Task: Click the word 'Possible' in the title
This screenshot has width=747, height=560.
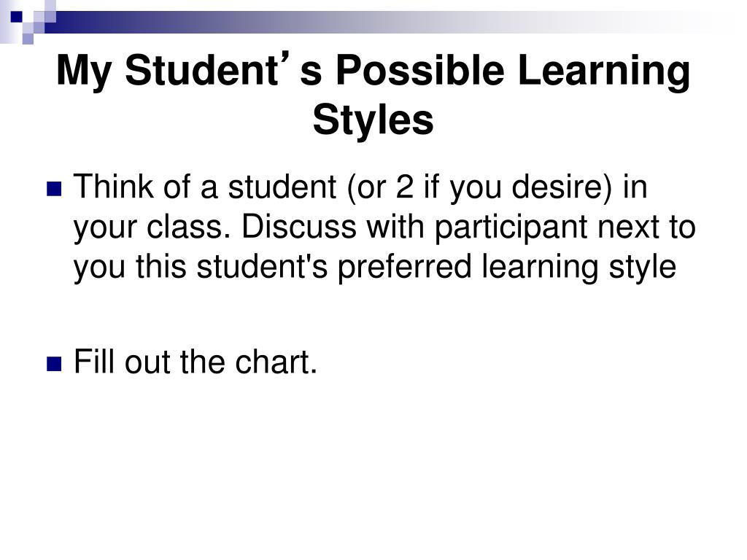Action: click(419, 71)
